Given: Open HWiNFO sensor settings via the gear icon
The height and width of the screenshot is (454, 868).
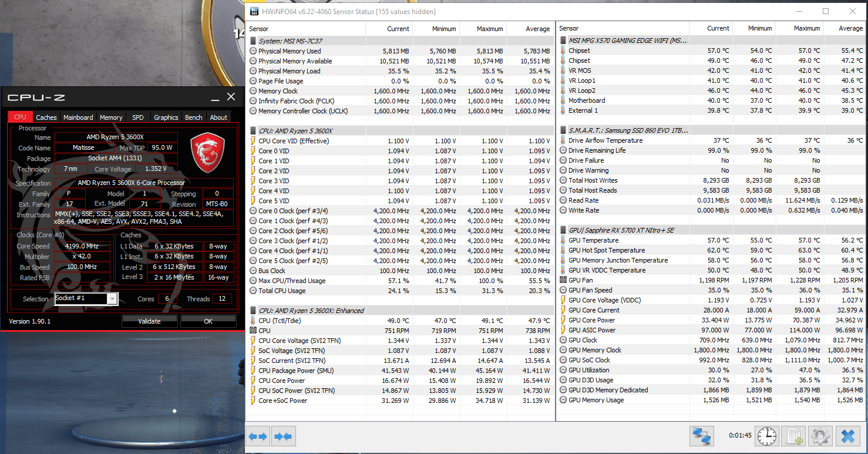Looking at the screenshot, I should (820, 436).
